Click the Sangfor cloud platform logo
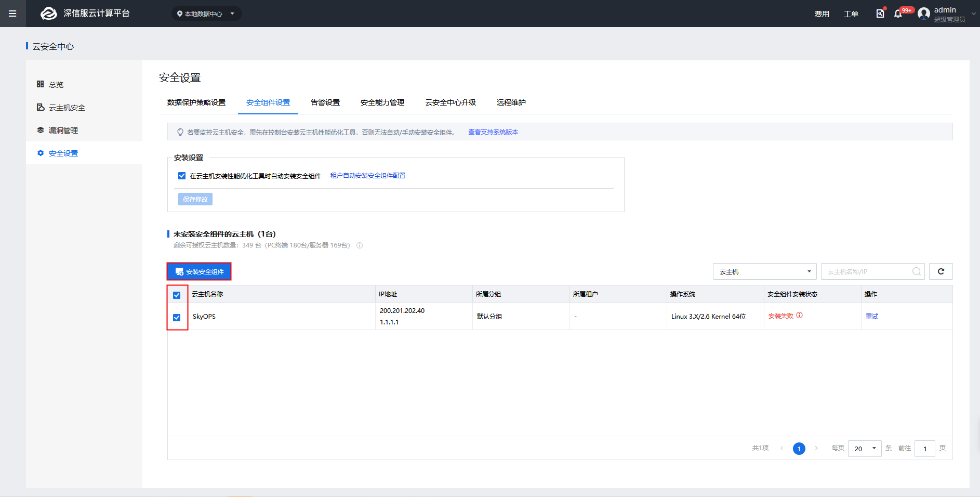 [49, 14]
